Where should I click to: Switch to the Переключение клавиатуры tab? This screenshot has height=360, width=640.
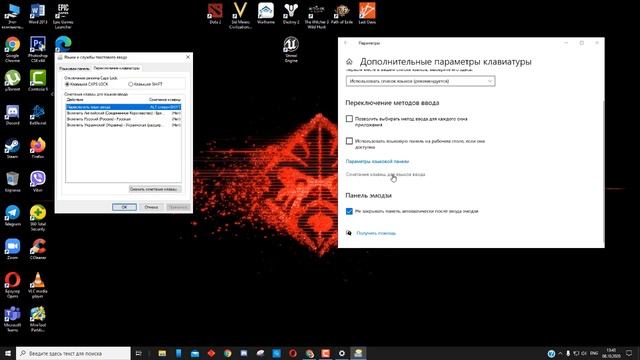117,68
